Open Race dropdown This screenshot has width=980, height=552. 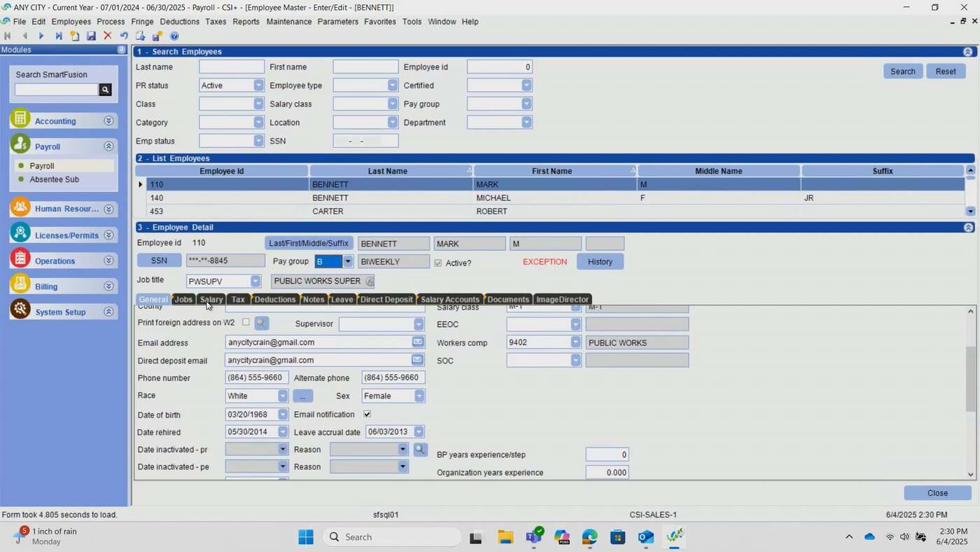point(283,396)
